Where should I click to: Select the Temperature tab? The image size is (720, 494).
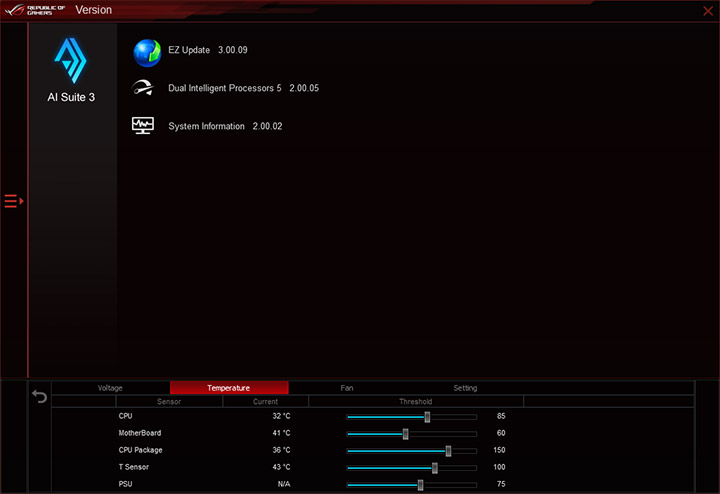click(229, 388)
